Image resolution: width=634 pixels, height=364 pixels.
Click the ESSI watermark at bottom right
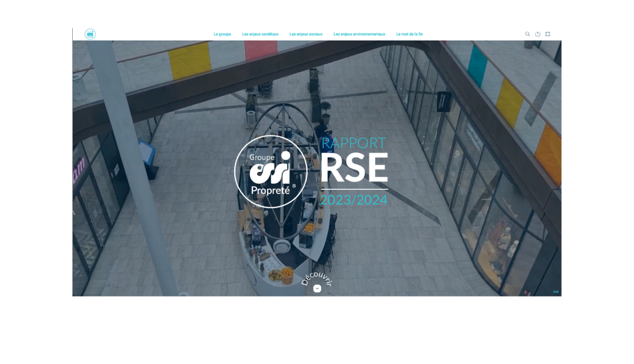click(555, 292)
